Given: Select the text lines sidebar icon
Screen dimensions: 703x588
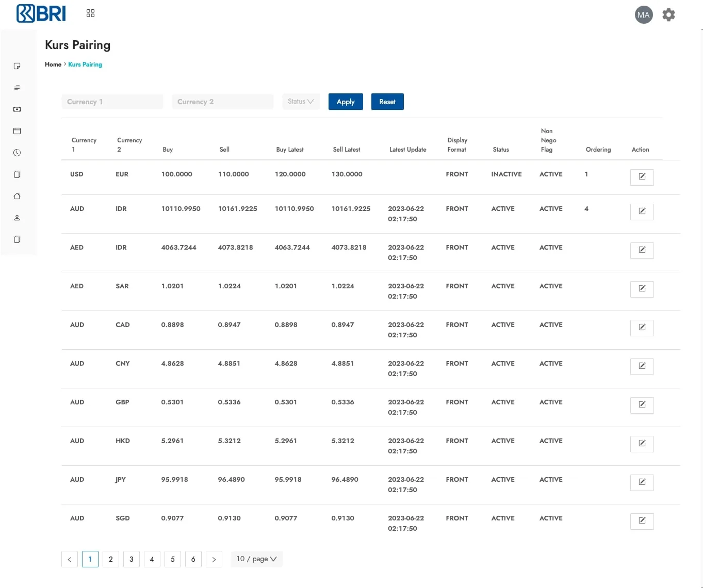Looking at the screenshot, I should (17, 88).
